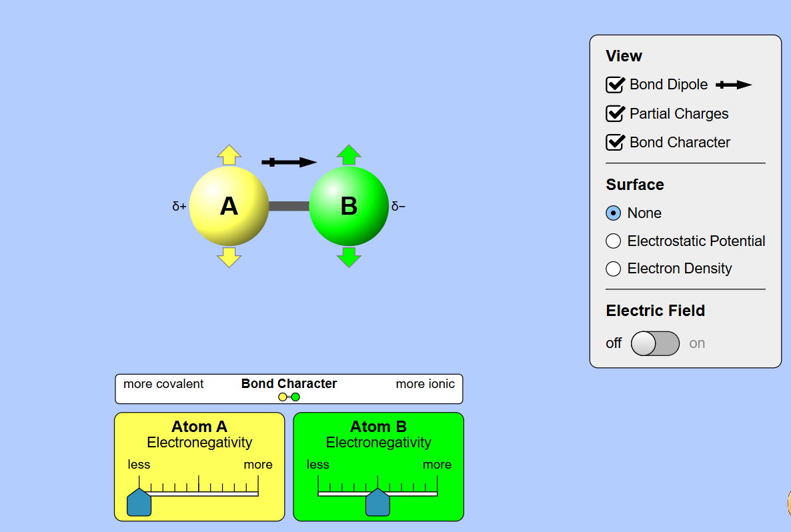Click the yellow down arrow below atom A
This screenshot has height=532, width=791.
point(229,257)
